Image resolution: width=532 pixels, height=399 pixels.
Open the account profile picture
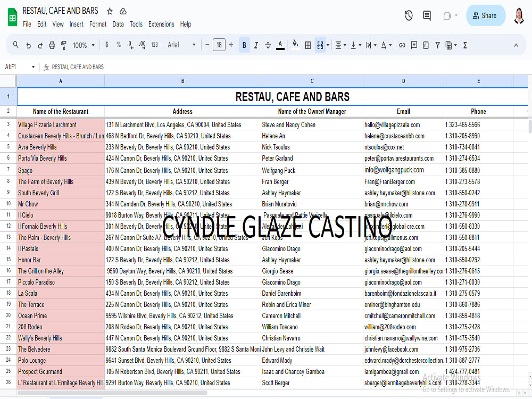(519, 15)
